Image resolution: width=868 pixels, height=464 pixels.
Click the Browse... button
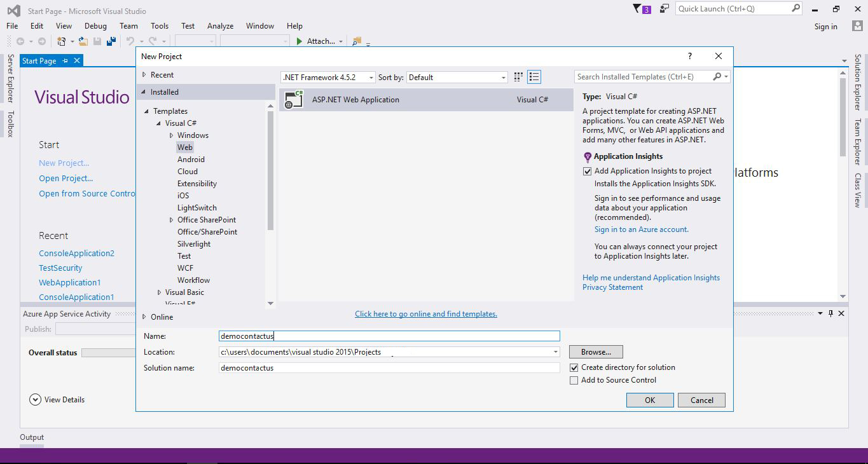coord(596,352)
